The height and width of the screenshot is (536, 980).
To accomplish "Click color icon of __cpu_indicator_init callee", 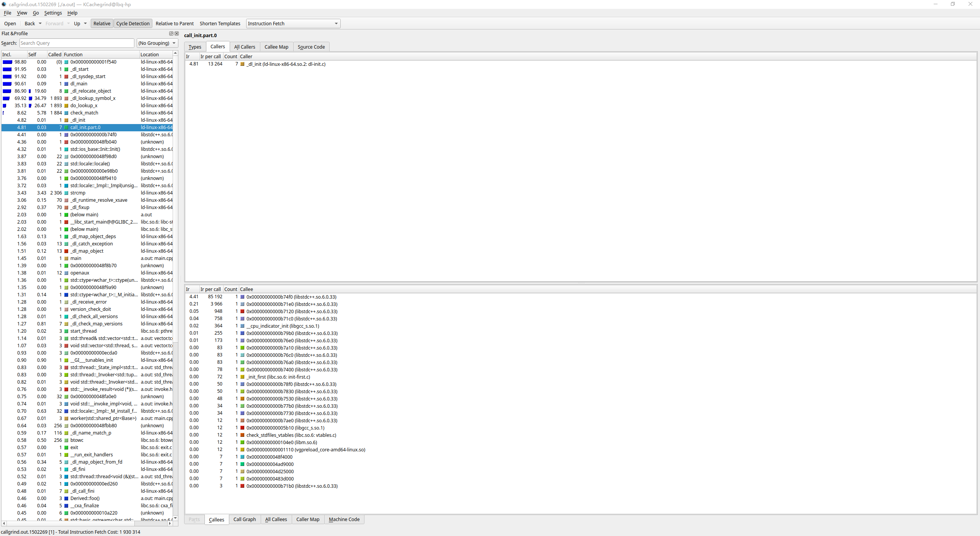I will pos(242,326).
